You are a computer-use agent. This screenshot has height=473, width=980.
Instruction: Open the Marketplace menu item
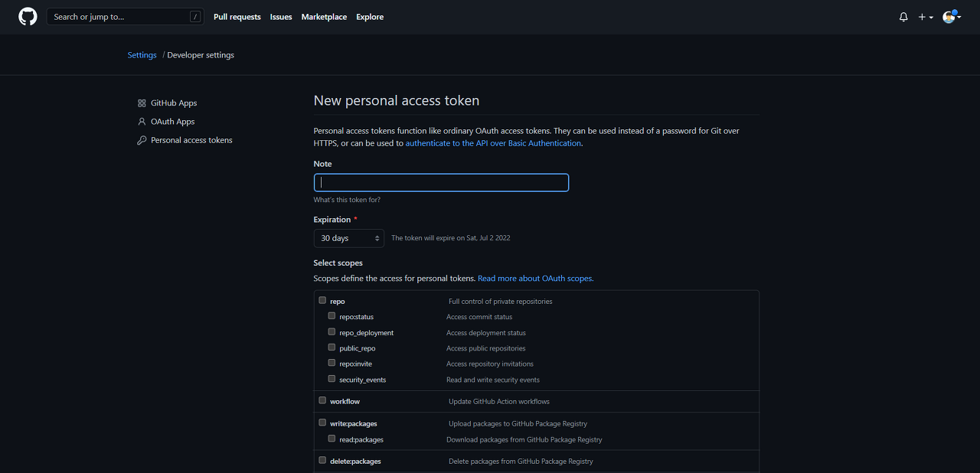pos(324,16)
